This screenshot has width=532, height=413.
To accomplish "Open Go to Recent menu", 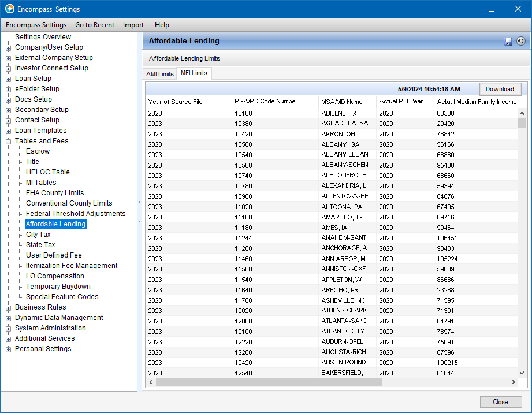I will [x=95, y=25].
